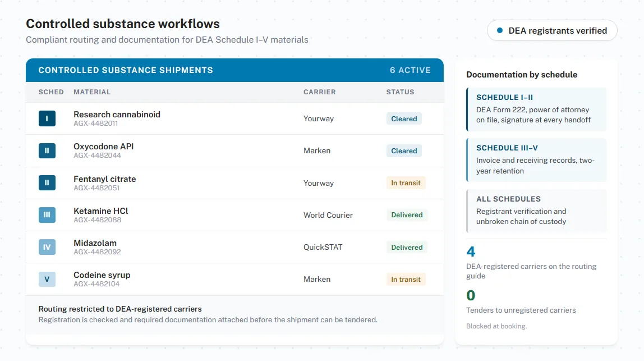The width and height of the screenshot is (644, 361).
Task: Click the Blocked at booking note
Action: click(x=496, y=326)
